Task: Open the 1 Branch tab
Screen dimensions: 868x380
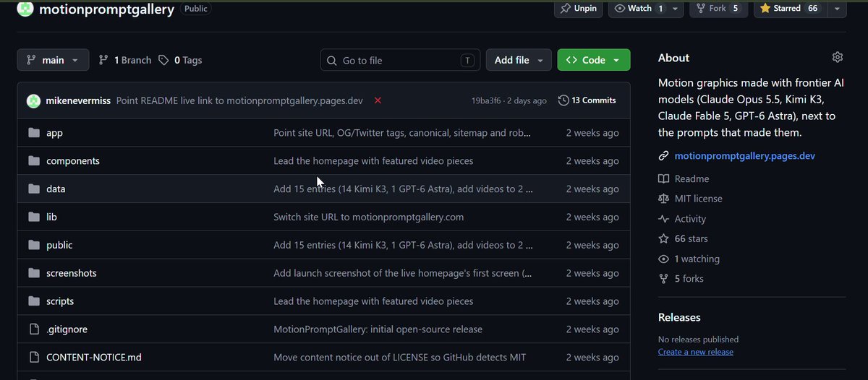Action: (x=125, y=60)
